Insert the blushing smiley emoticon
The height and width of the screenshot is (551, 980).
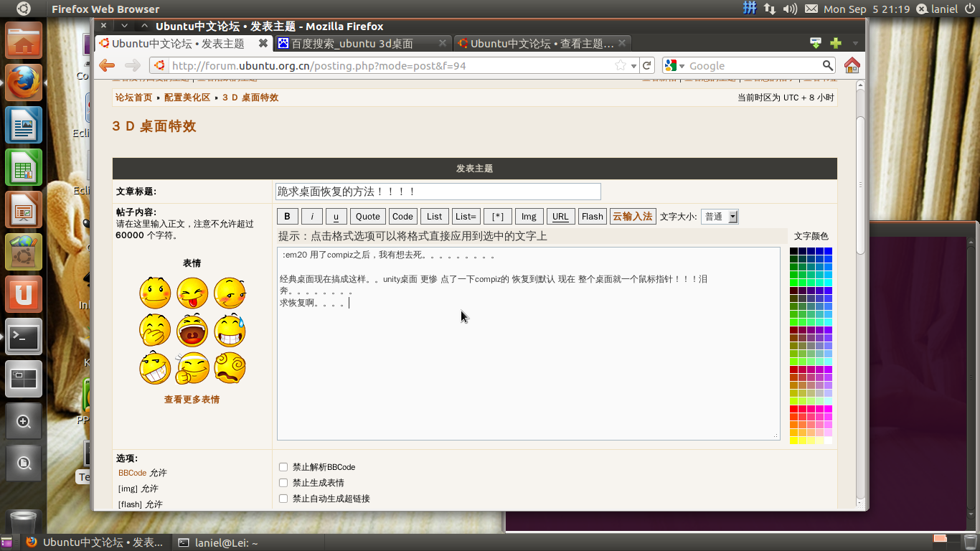pos(155,293)
